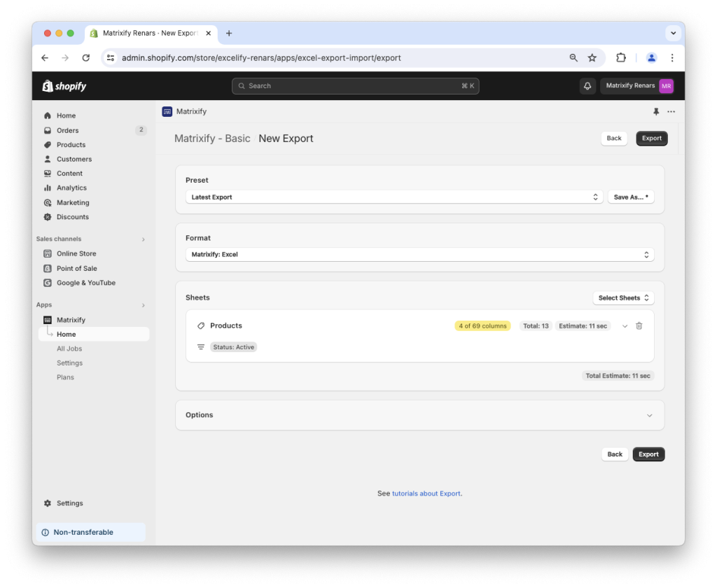
Task: Click the filter icon next to Status: Active
Action: click(201, 346)
